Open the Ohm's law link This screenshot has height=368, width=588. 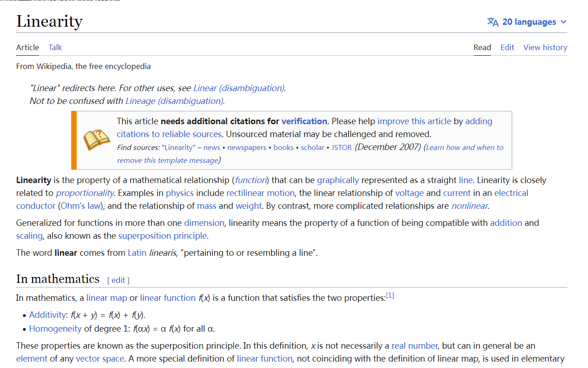[x=80, y=206]
